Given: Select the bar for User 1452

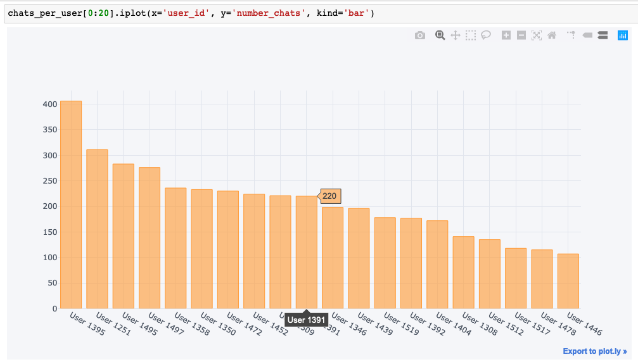Looking at the screenshot, I should pos(254,251).
